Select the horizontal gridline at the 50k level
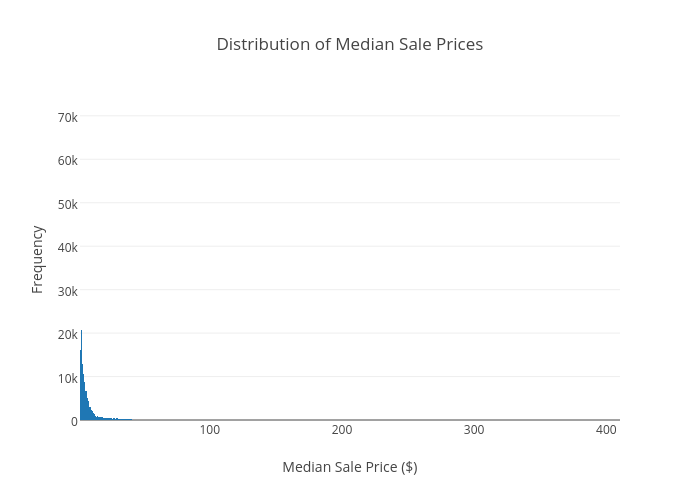This screenshot has height=500, width=700. pyautogui.click(x=350, y=203)
